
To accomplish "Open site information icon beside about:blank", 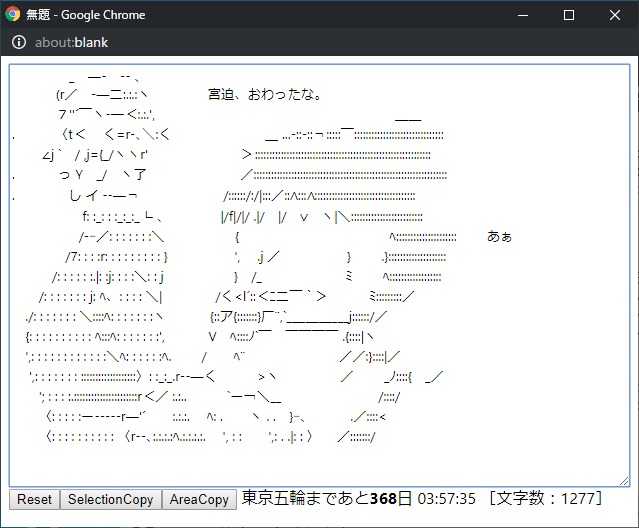I will click(x=18, y=43).
